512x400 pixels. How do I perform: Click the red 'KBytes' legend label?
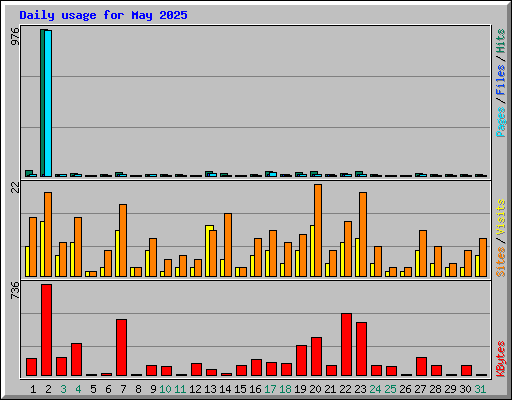tap(501, 359)
